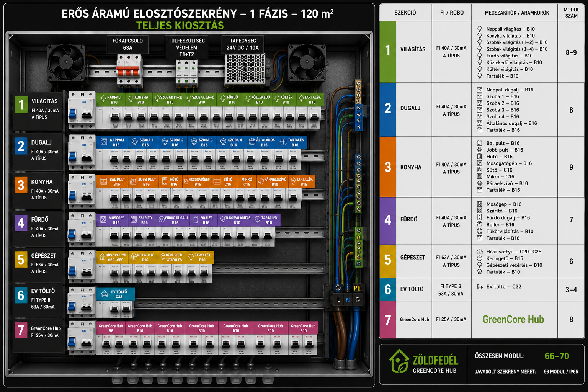Viewport: 588px width, 392px height.
Task: Select the socket icon next to Általános dugalj – B16
Action: tap(480, 123)
